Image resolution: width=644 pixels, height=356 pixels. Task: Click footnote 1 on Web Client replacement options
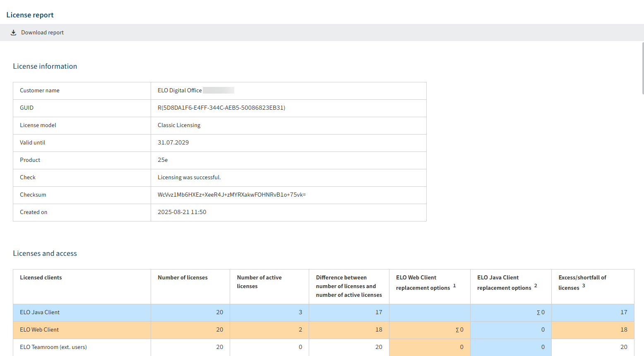pos(454,286)
